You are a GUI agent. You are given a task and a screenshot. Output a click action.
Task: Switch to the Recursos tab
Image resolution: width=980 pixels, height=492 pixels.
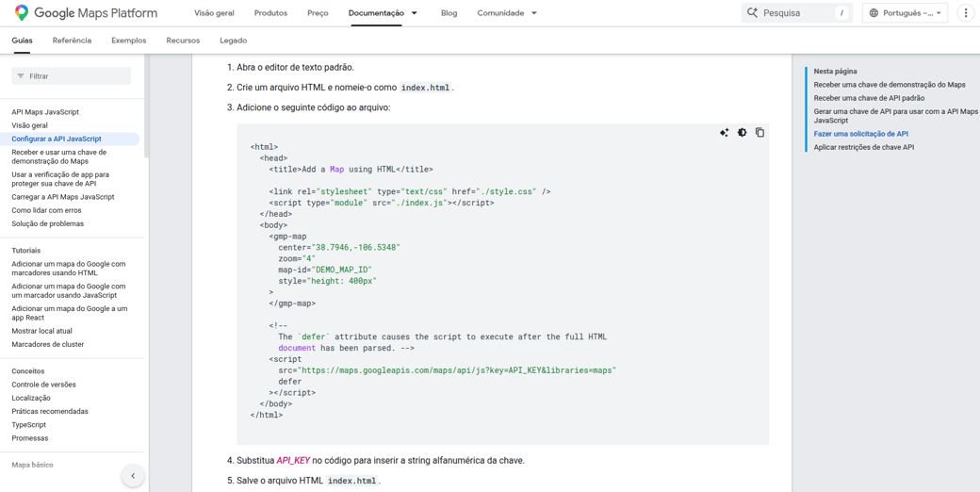pos(183,40)
